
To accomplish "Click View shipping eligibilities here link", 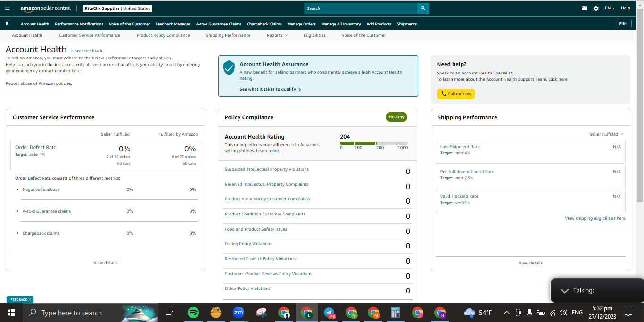I will click(x=595, y=218).
